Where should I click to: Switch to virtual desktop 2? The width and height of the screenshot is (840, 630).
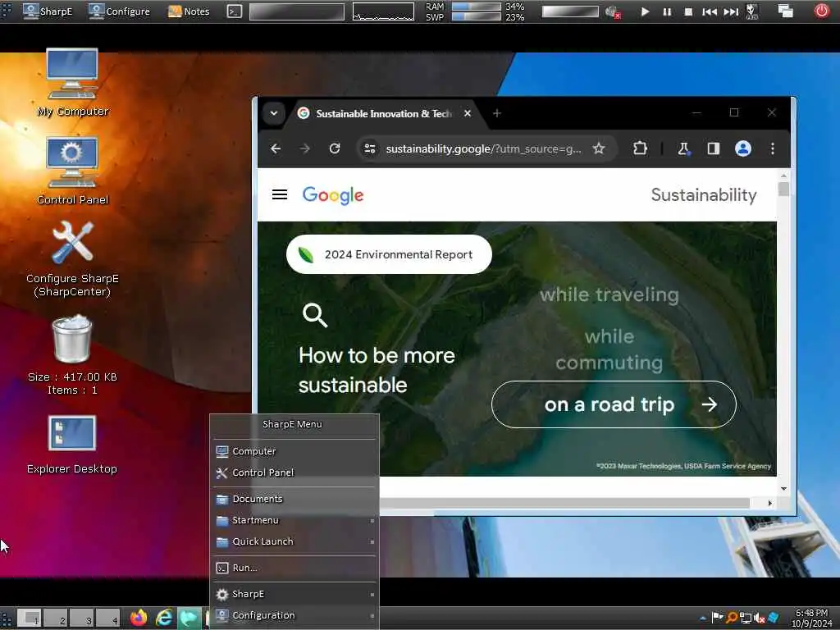click(55, 619)
